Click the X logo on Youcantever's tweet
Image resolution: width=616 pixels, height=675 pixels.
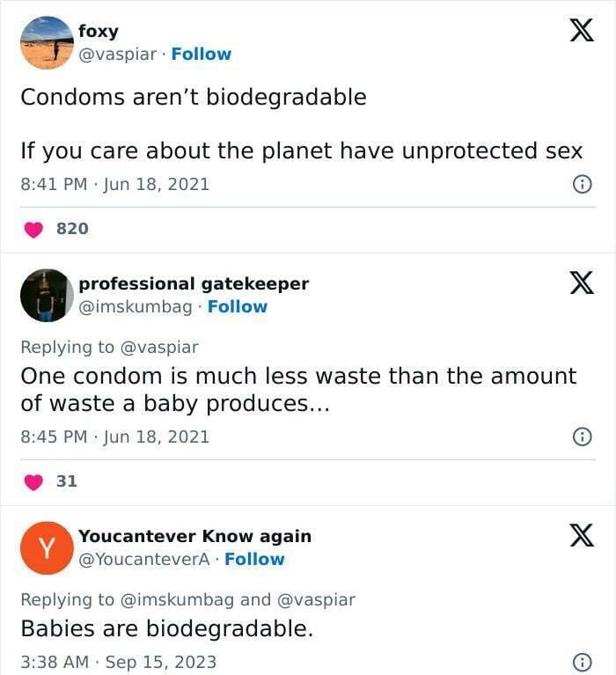click(x=582, y=535)
